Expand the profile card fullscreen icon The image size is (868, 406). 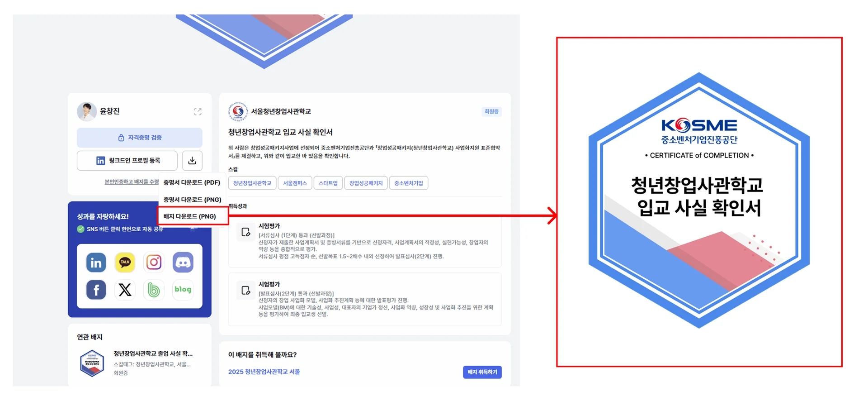tap(198, 111)
